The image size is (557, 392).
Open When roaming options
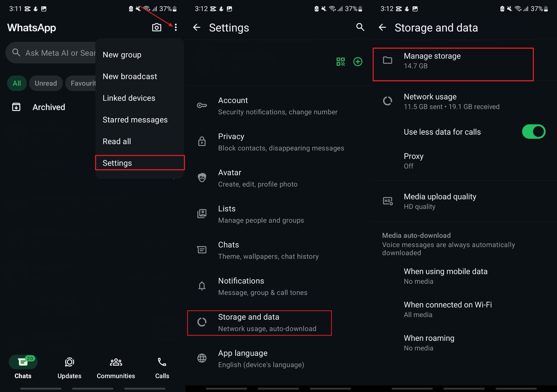tap(429, 342)
